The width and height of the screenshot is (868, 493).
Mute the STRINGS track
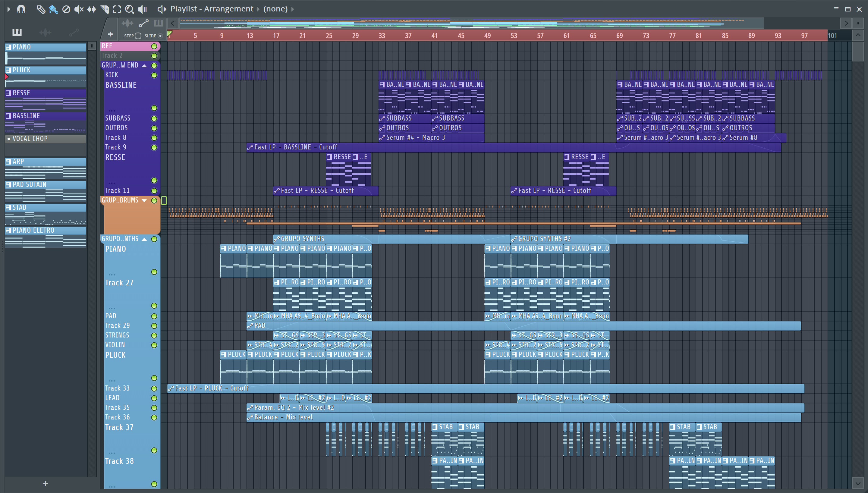click(x=154, y=335)
